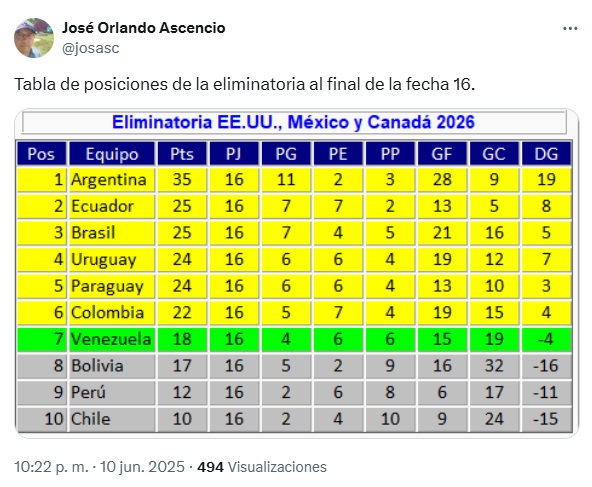The image size is (592, 487).
Task: Open the @josasc handle link
Action: click(91, 48)
